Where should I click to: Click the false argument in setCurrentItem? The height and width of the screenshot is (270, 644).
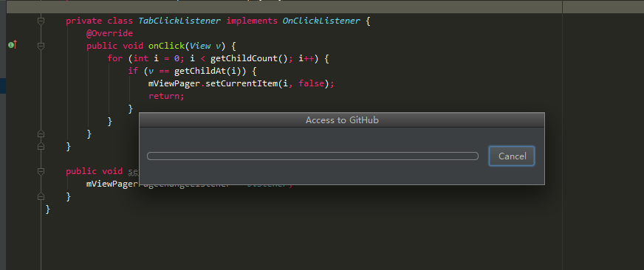pos(312,83)
